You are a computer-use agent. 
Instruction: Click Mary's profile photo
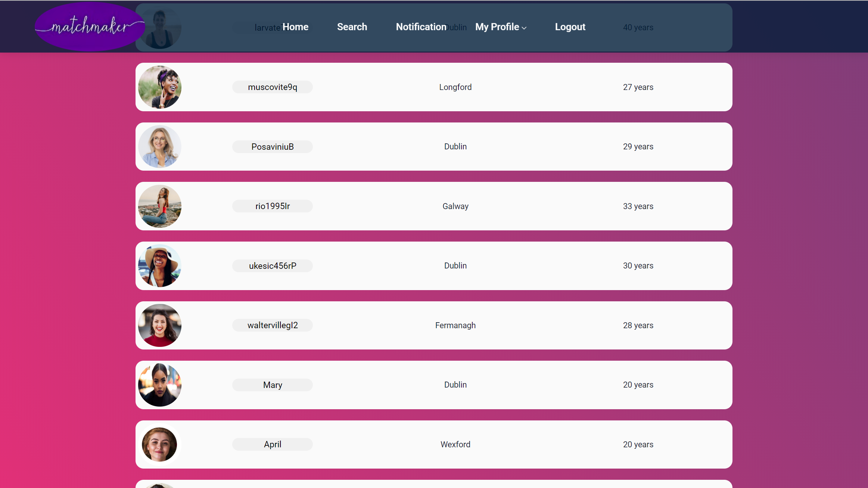160,385
